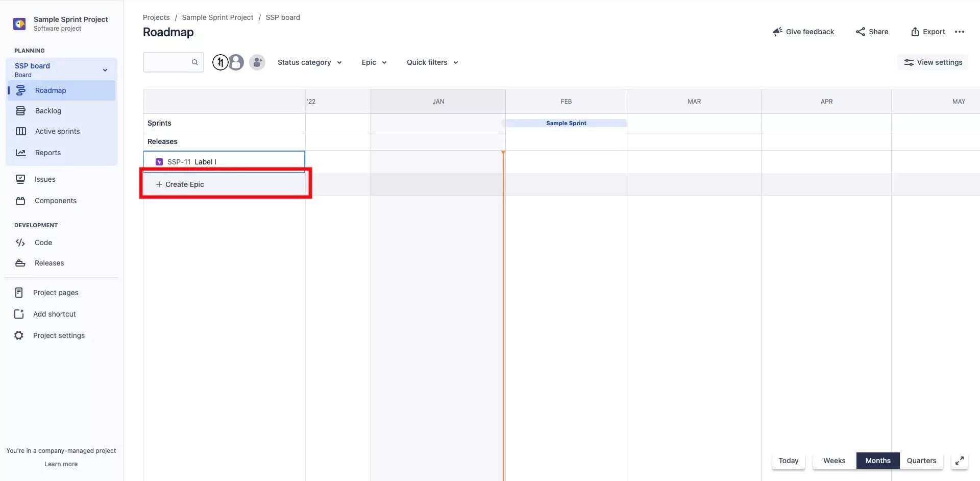
Task: Expand the Quick filters dropdown
Action: (x=432, y=62)
